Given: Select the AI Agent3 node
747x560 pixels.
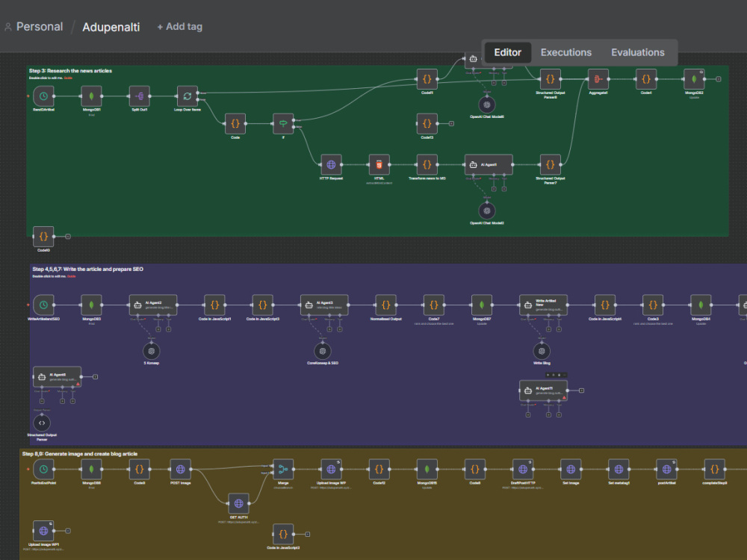Looking at the screenshot, I should pyautogui.click(x=324, y=305).
